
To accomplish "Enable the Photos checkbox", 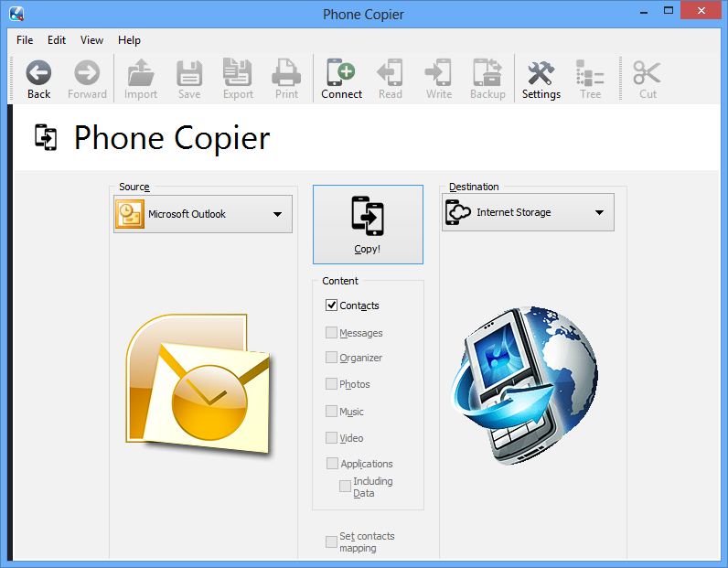I will coord(331,383).
